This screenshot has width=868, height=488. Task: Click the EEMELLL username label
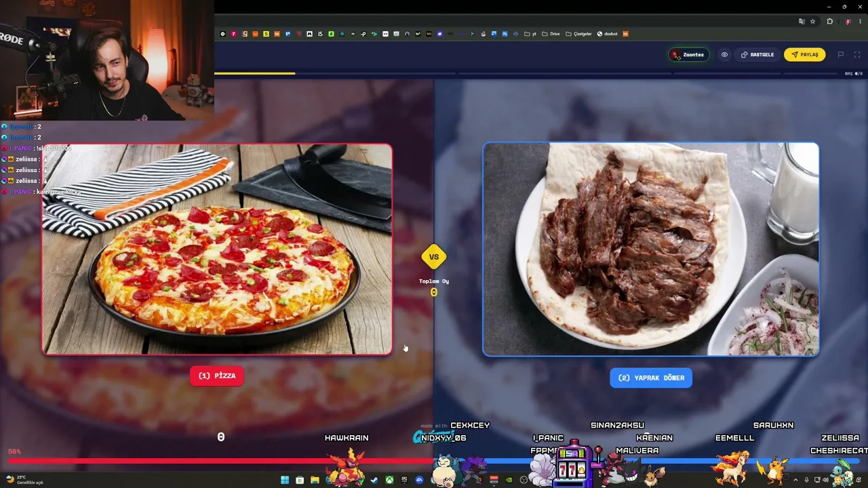pyautogui.click(x=734, y=438)
